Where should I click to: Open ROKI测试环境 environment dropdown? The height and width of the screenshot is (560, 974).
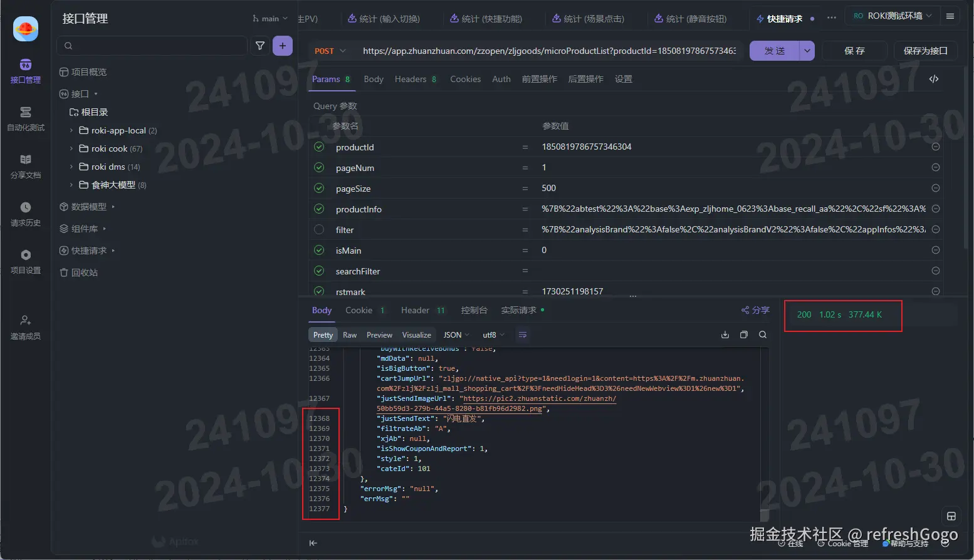coord(893,16)
